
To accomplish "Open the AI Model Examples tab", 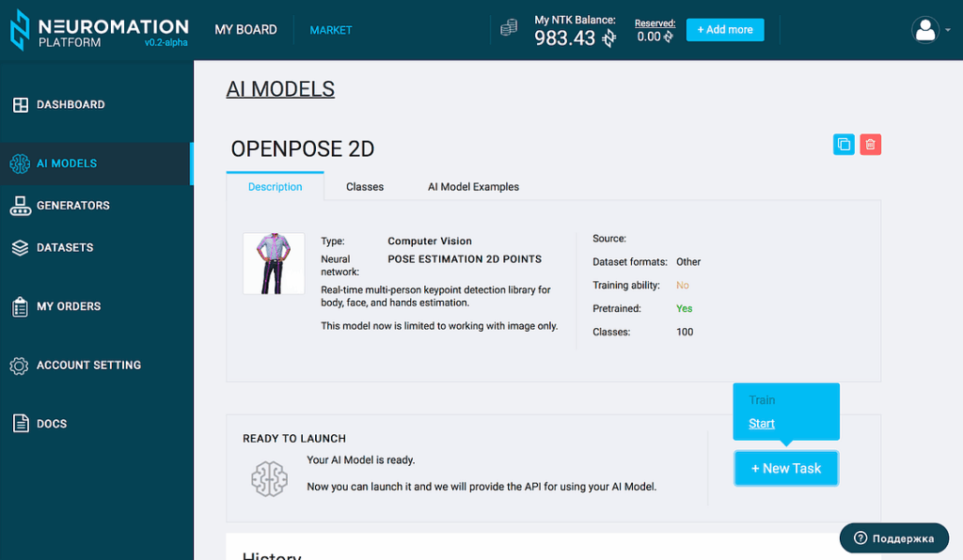I will click(x=473, y=187).
